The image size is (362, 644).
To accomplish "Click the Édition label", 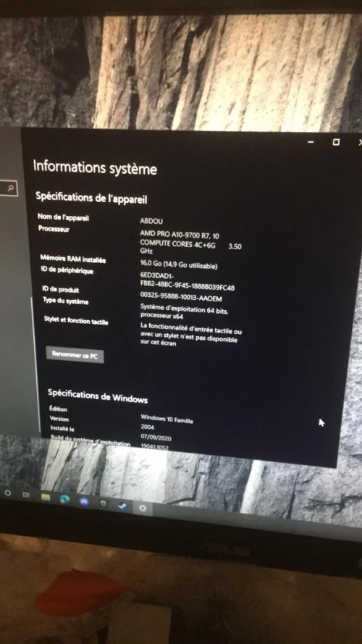I will (58, 409).
